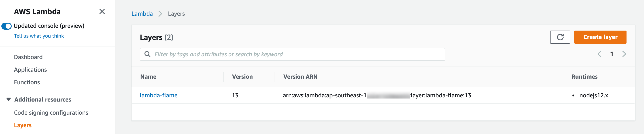This screenshot has height=134, width=644.
Task: Select page number 1 in pagination
Action: point(612,54)
